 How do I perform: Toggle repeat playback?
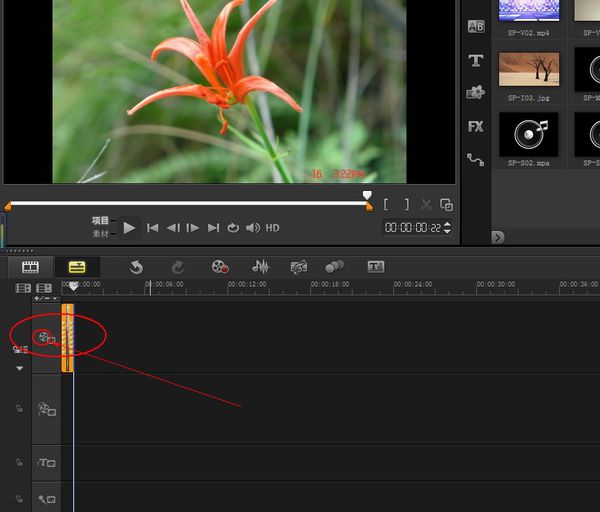point(233,228)
